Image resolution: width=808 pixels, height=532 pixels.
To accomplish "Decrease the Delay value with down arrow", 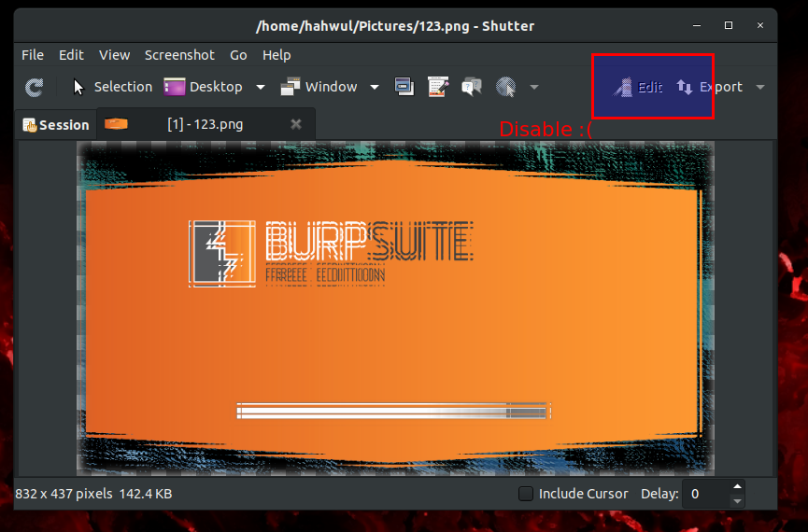I will tap(737, 501).
